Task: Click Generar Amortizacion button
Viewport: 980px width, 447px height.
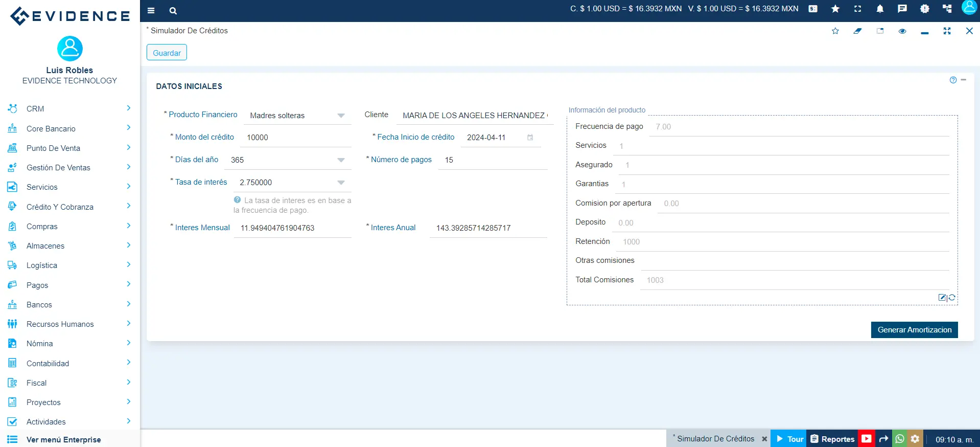Action: tap(914, 330)
